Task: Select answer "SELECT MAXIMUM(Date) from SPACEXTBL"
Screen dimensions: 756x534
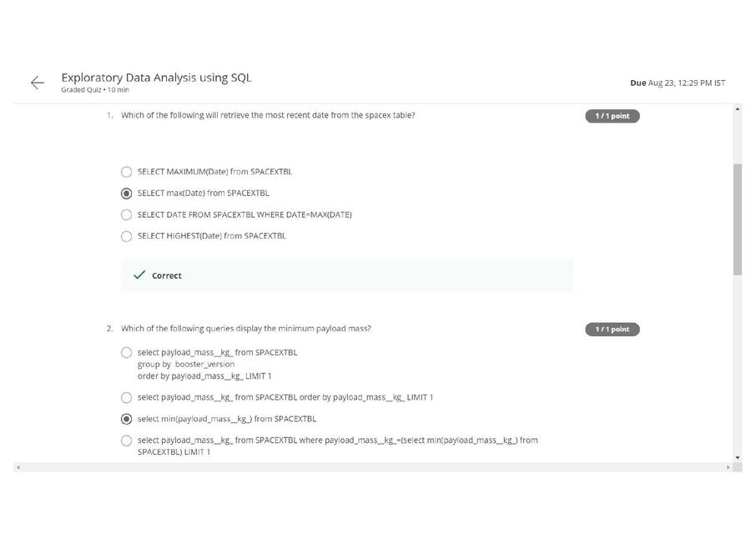Action: point(126,171)
